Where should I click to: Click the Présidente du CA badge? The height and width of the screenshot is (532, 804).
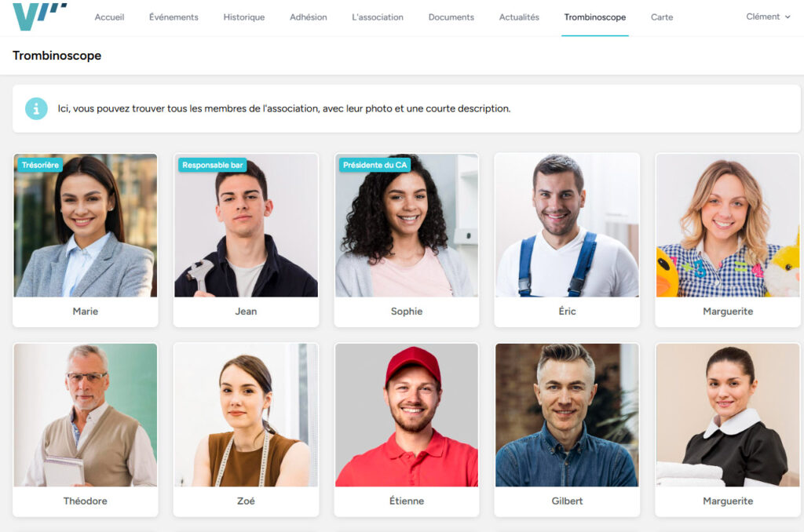375,165
